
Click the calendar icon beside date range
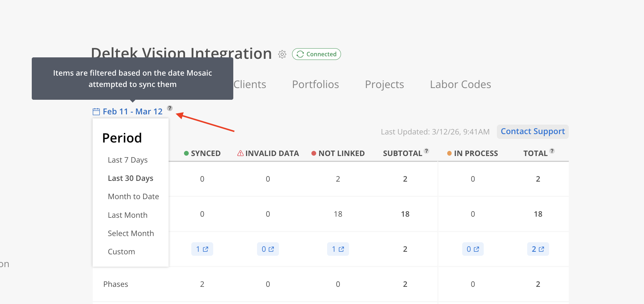[x=96, y=112]
